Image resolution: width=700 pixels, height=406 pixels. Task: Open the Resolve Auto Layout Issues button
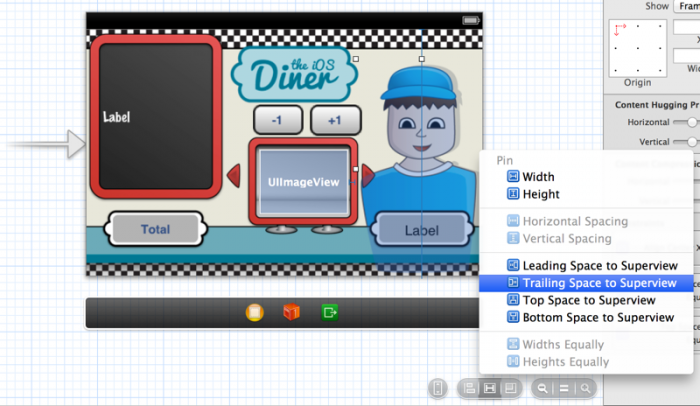(511, 388)
